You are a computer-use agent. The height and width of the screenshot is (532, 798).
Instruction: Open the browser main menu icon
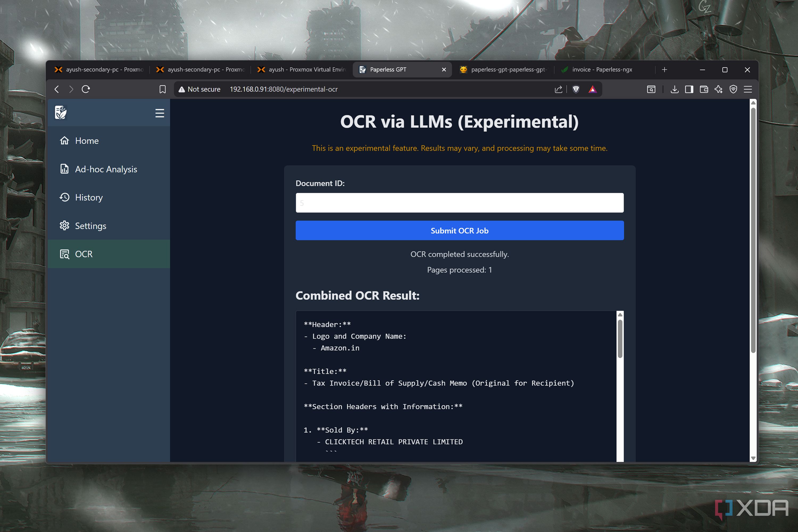point(748,89)
